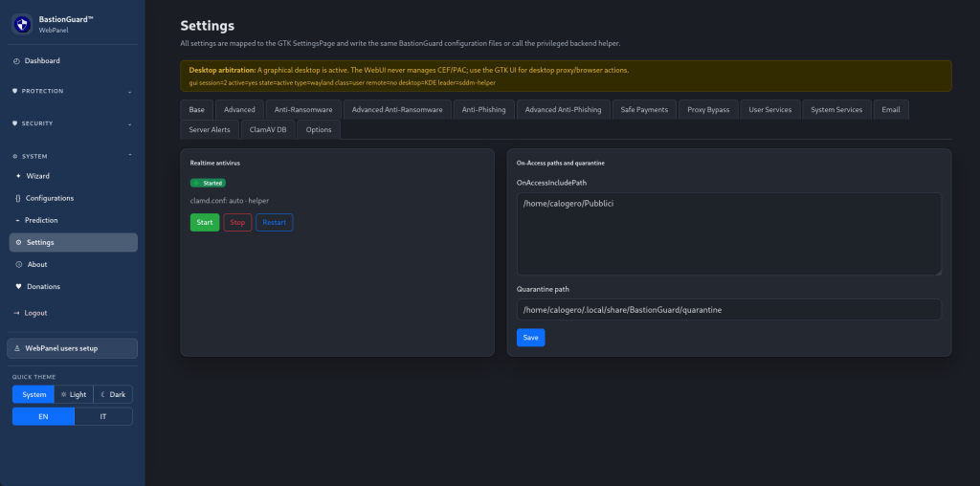This screenshot has height=486, width=980.
Task: Click the Security shield icon
Action: pyautogui.click(x=15, y=123)
